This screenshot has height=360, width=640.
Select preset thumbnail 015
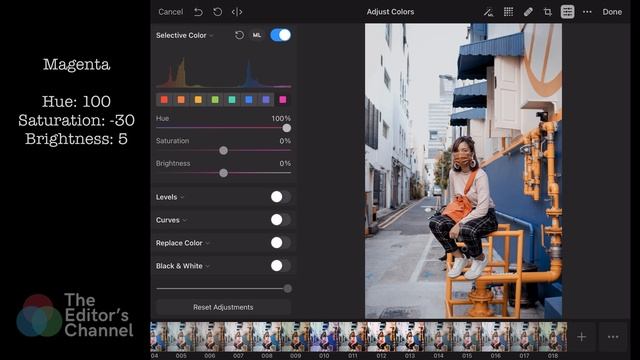[x=467, y=337]
